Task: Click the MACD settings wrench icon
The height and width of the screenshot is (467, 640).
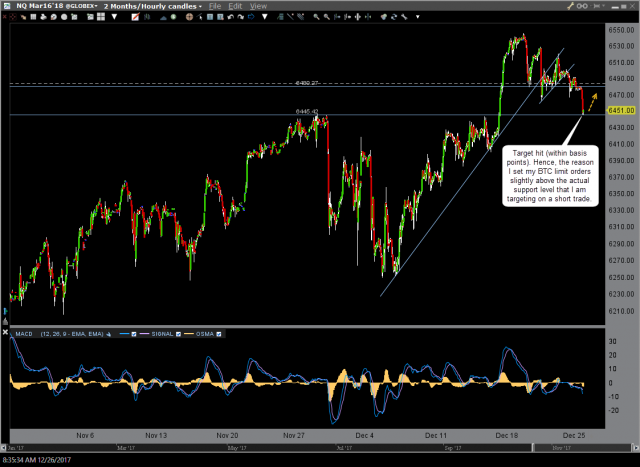Action: [109, 334]
